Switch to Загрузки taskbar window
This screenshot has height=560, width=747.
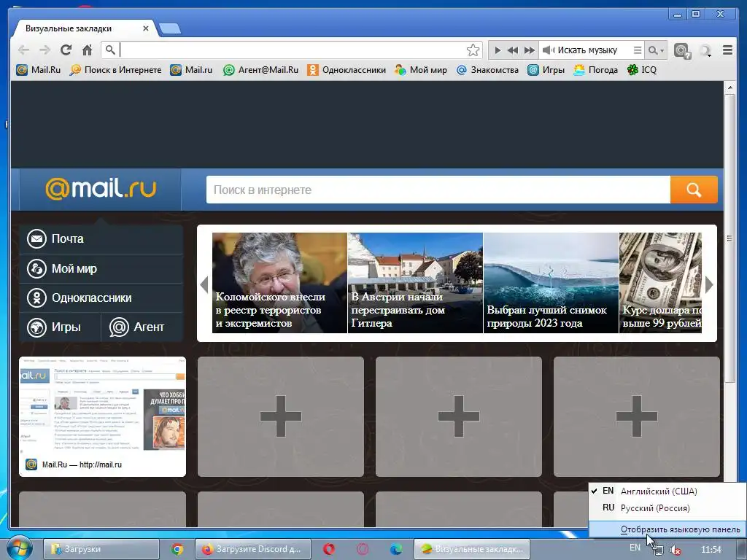[101, 549]
